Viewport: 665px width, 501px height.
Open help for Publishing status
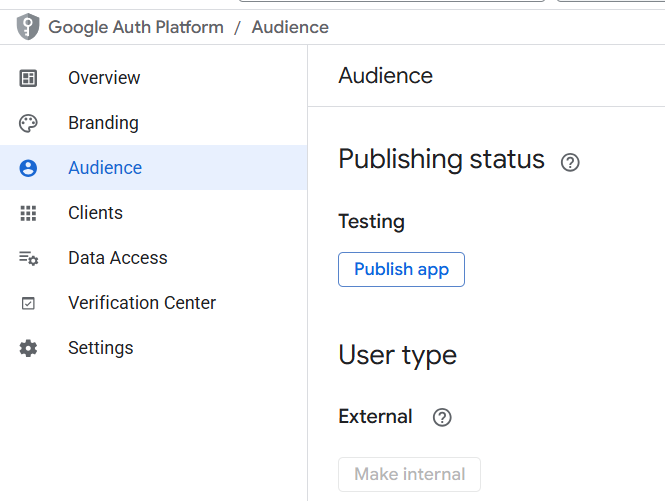(x=570, y=162)
